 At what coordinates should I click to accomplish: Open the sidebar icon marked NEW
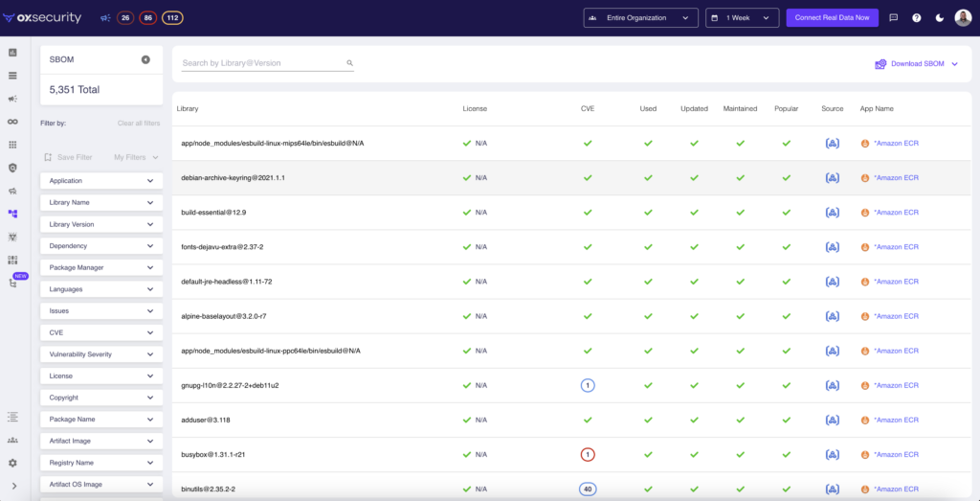pos(13,283)
